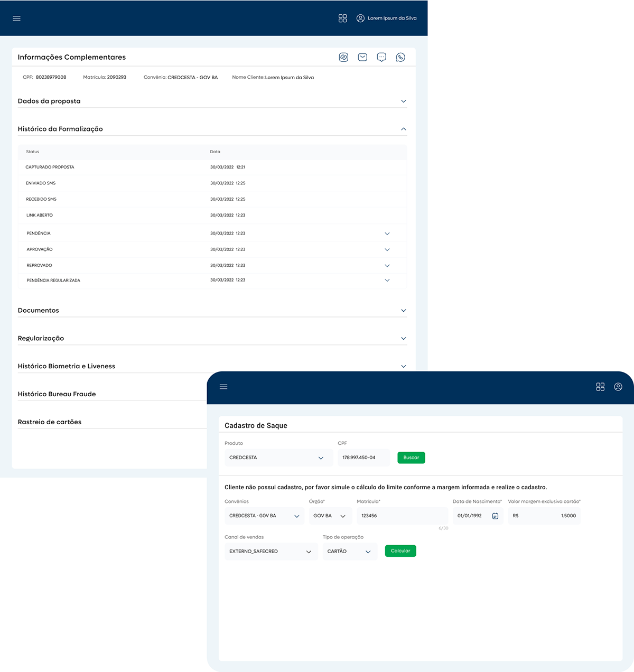Open the Tipo de operação CARTÃO dropdown

350,551
